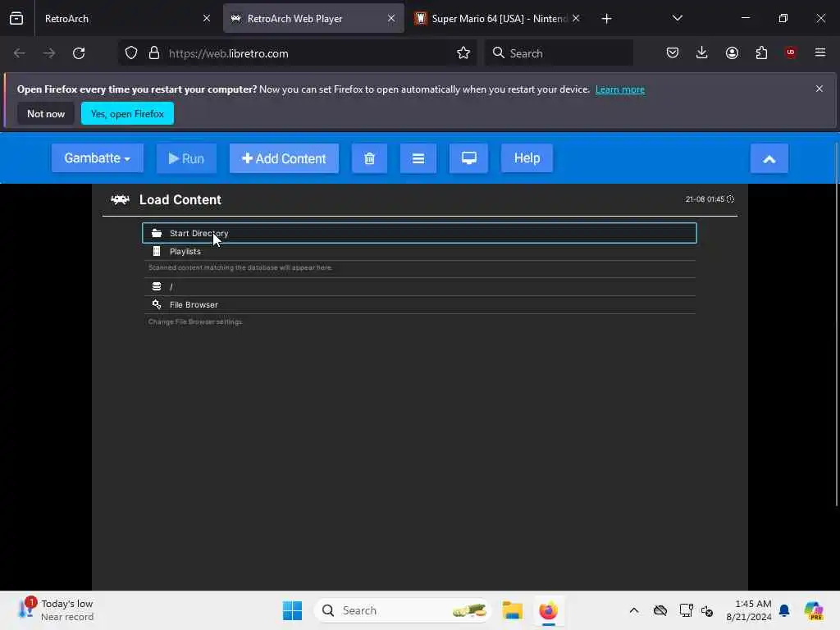Click the Firefox search box

(559, 53)
